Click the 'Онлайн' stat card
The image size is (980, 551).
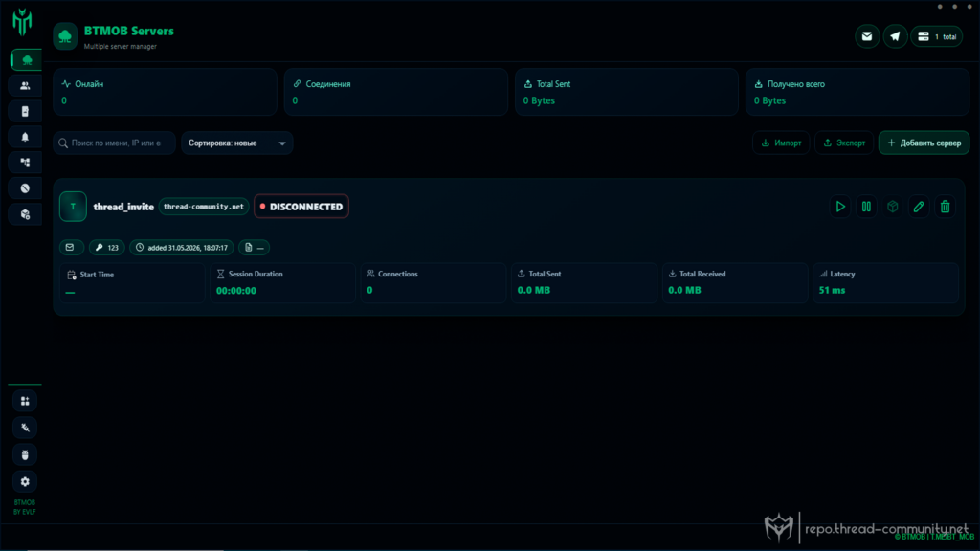point(165,92)
